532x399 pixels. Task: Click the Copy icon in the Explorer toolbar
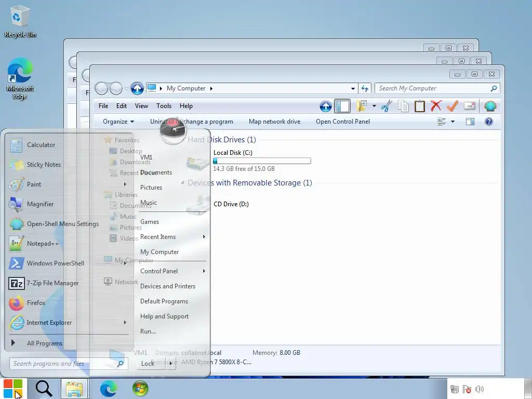(x=403, y=106)
